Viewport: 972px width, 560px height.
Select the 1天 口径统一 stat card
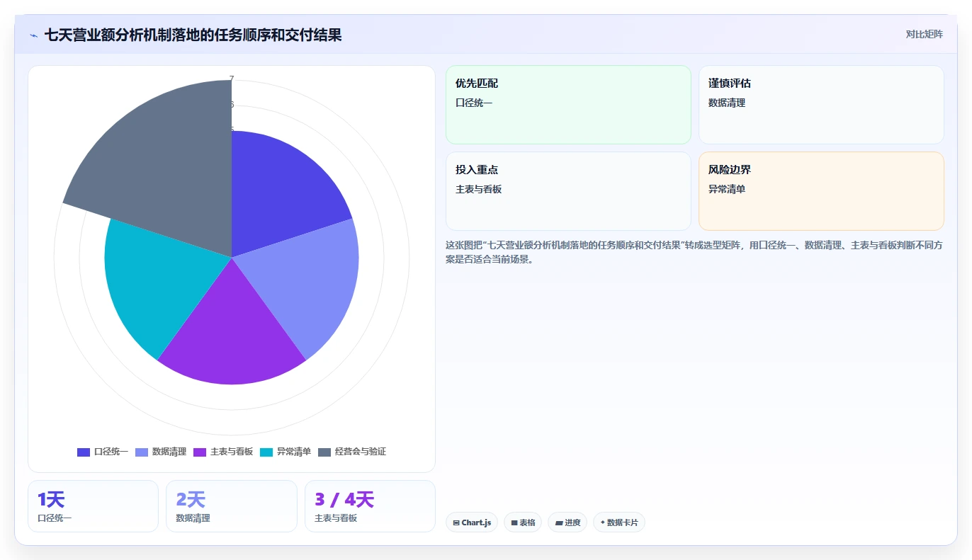93,506
